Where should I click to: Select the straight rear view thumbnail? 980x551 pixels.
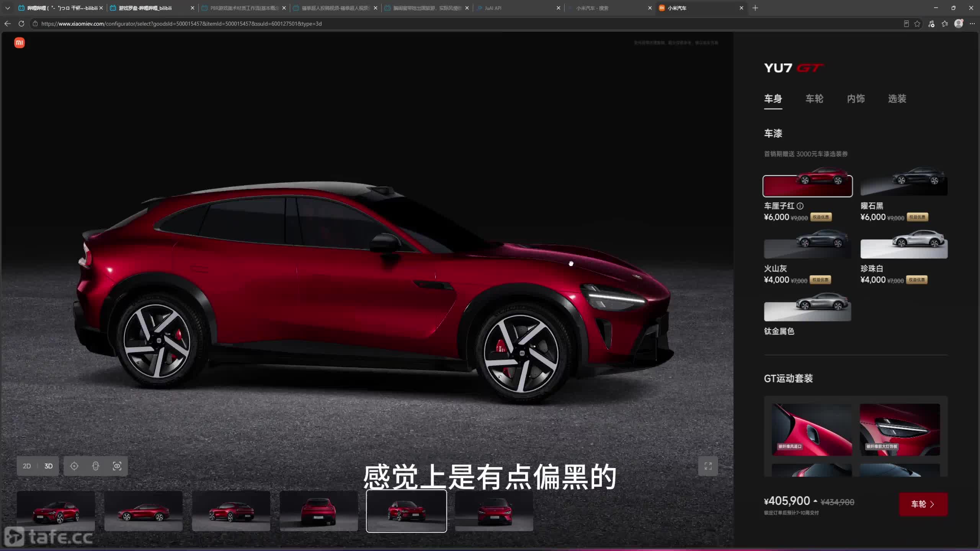pyautogui.click(x=319, y=511)
